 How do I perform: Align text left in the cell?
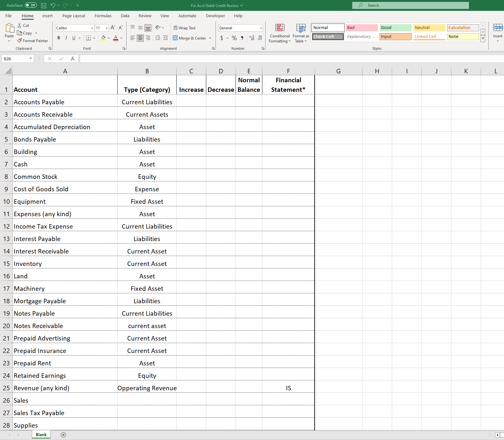tap(133, 38)
